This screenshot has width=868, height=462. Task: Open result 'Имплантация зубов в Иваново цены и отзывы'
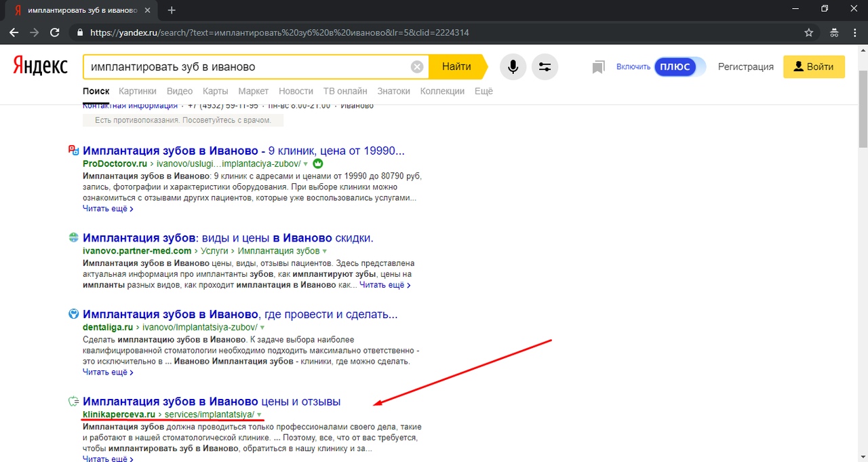(x=212, y=402)
